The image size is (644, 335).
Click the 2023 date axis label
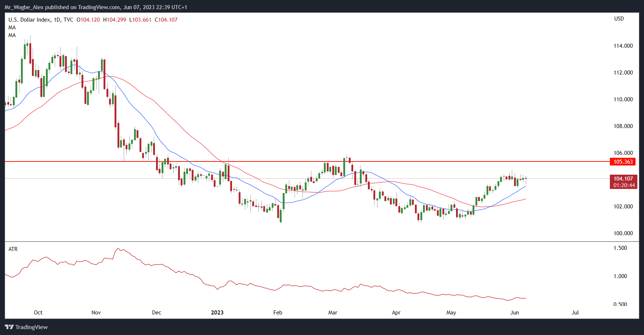(x=217, y=313)
